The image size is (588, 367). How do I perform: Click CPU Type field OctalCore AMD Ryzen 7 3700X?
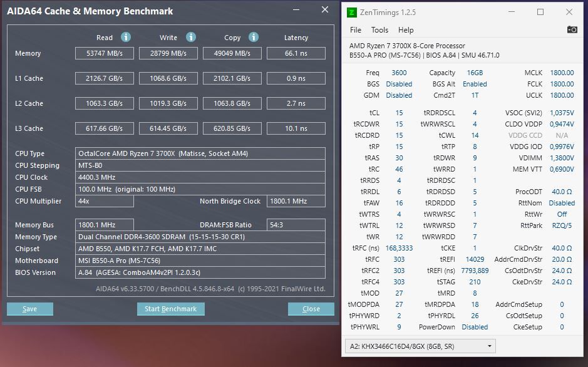tap(200, 153)
